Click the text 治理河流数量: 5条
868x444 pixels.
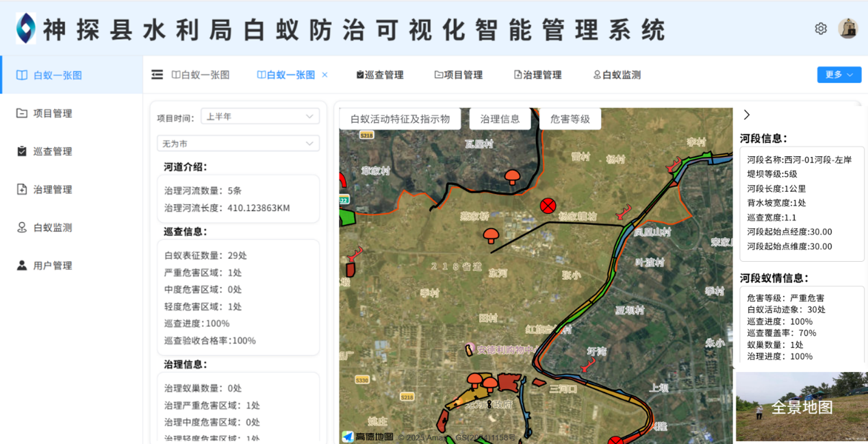pos(203,190)
